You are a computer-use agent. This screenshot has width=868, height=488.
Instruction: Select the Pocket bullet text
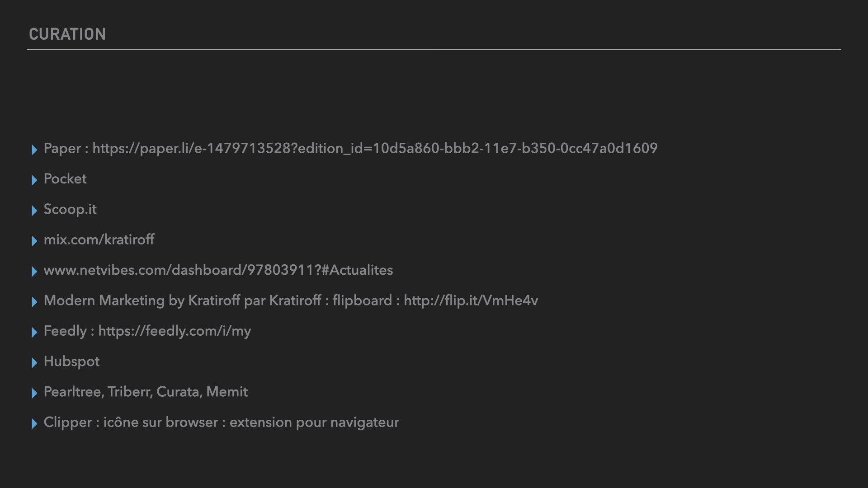65,179
